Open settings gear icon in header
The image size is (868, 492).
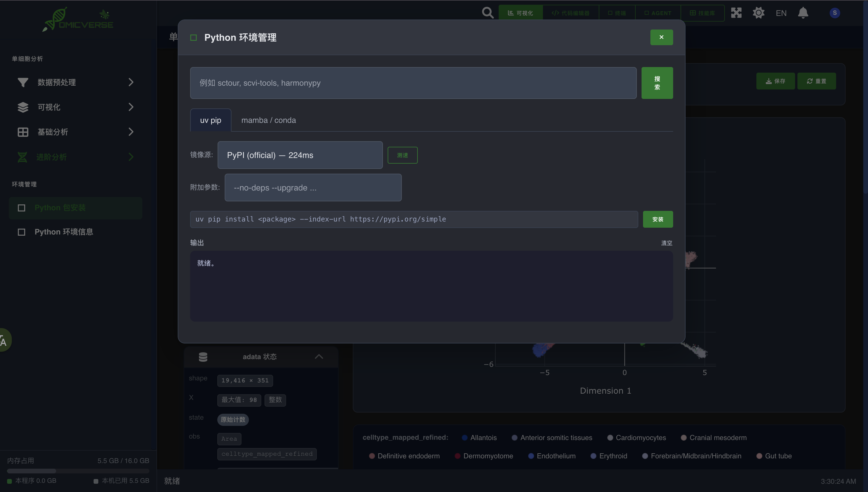click(758, 13)
